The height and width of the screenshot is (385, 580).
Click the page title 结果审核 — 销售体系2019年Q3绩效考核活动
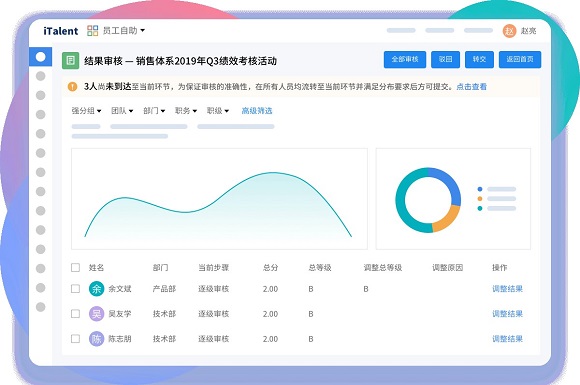click(181, 61)
